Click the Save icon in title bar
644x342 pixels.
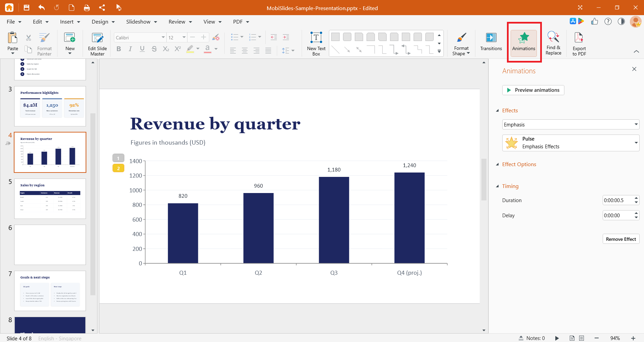pyautogui.click(x=27, y=7)
